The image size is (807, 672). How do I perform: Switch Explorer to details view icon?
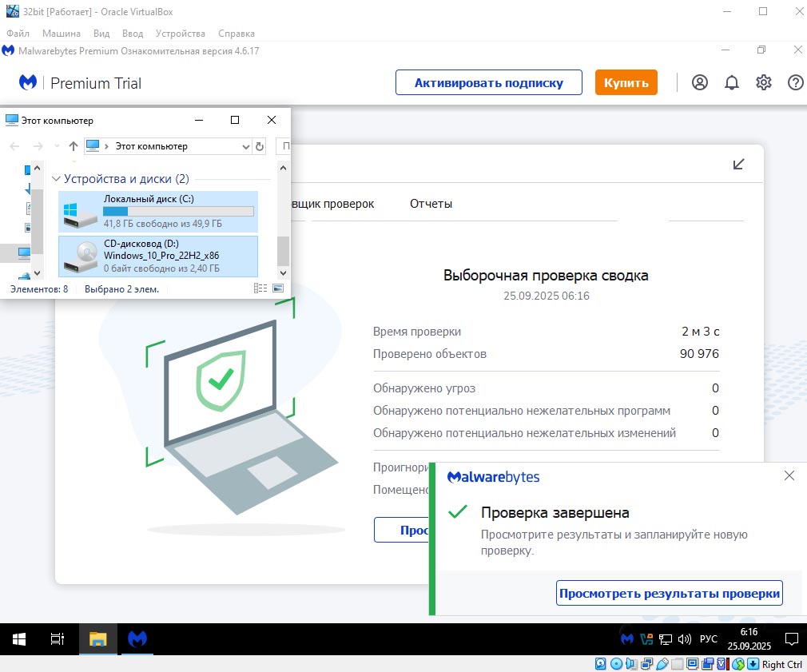tap(260, 288)
